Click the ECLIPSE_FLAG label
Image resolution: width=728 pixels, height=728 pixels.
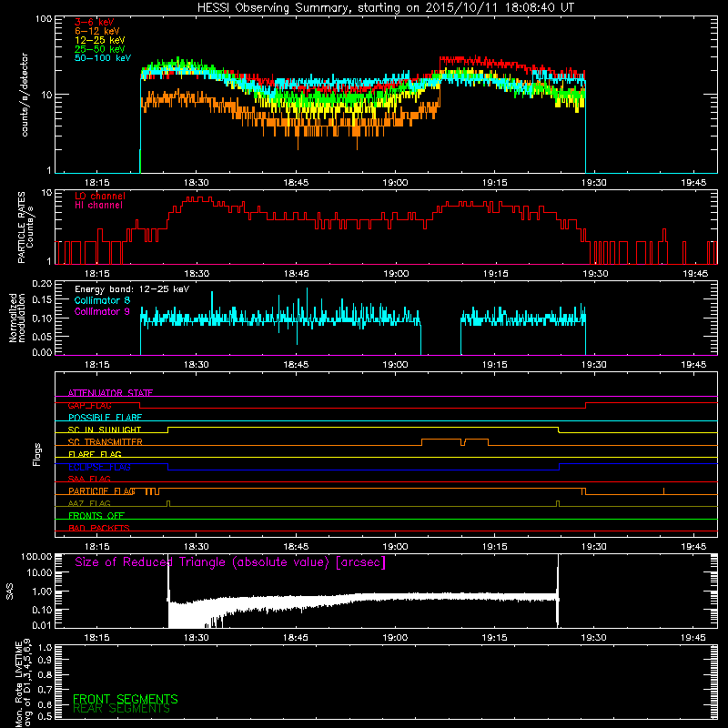click(99, 467)
